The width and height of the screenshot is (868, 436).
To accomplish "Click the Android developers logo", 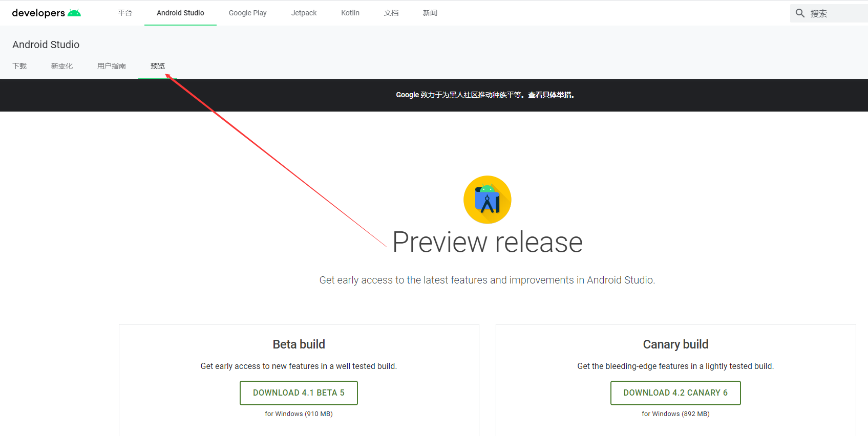I will point(46,13).
